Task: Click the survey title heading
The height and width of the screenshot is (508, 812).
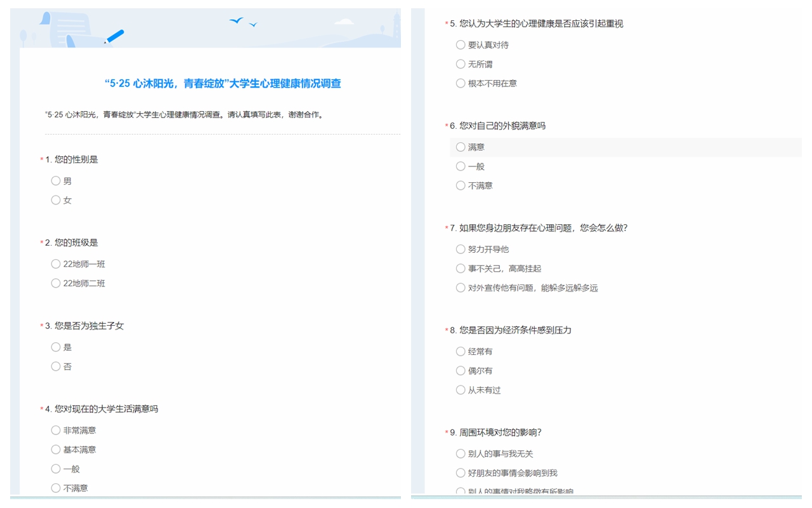Action: click(223, 84)
